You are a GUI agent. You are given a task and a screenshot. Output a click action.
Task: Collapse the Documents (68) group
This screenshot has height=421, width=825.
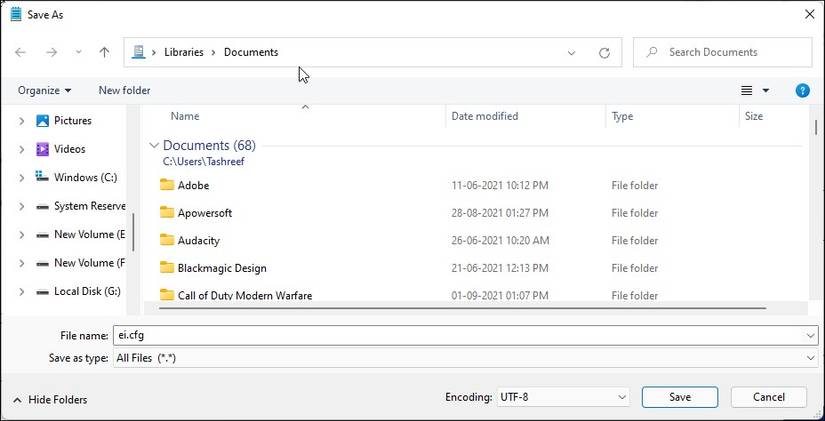pyautogui.click(x=154, y=145)
